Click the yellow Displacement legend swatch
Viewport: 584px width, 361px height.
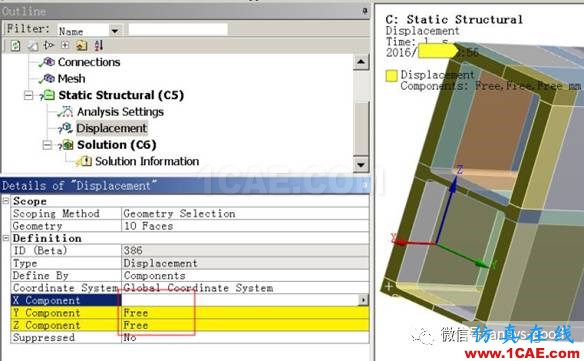pos(391,76)
